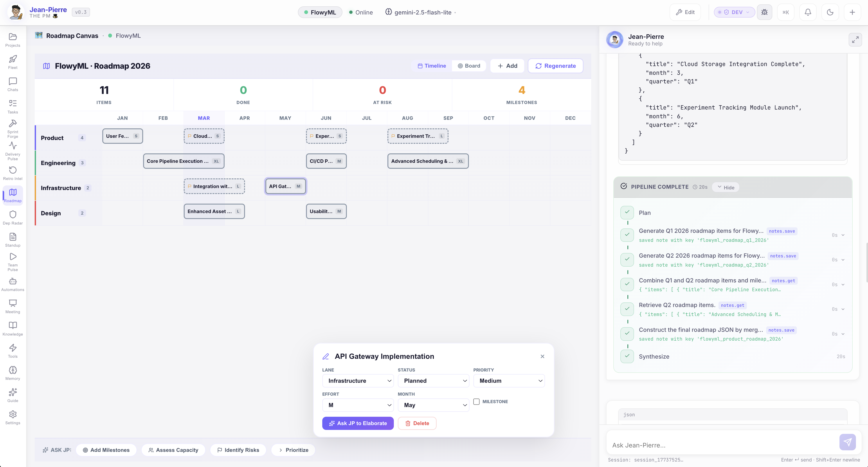
Task: Click the notifications bell icon
Action: click(x=808, y=12)
